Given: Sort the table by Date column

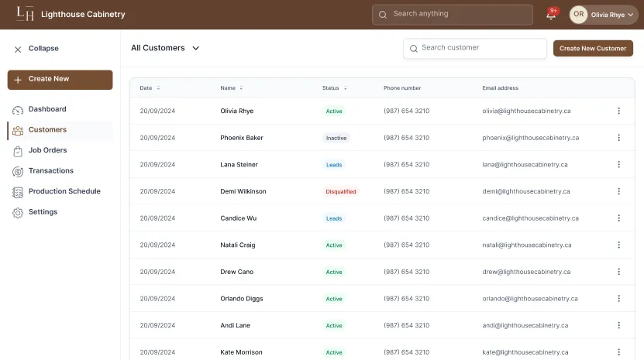Looking at the screenshot, I should pyautogui.click(x=158, y=88).
